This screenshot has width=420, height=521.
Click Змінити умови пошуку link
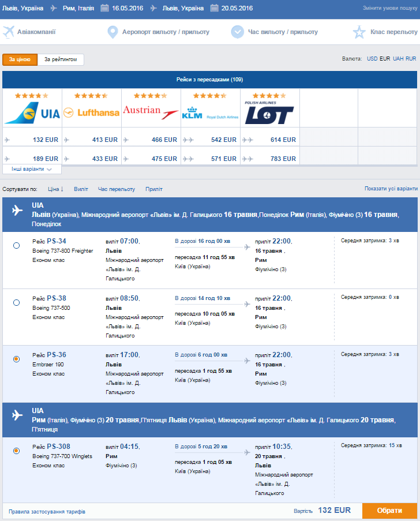coord(390,8)
